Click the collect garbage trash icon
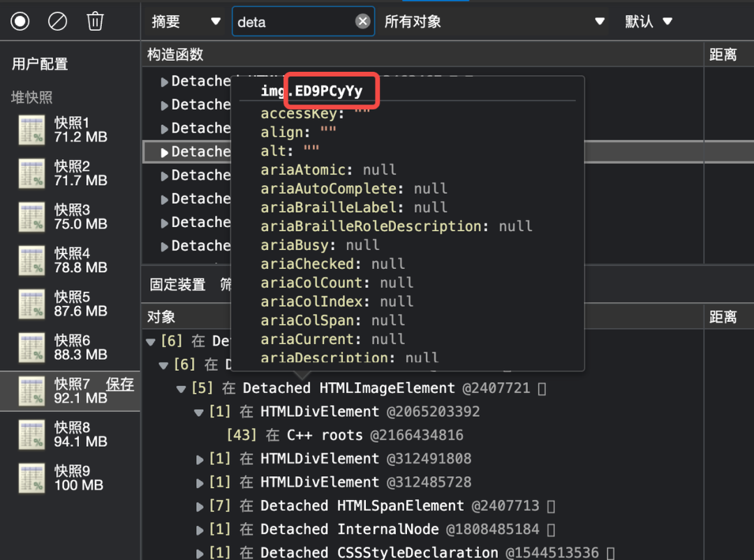This screenshot has width=754, height=560. click(95, 21)
